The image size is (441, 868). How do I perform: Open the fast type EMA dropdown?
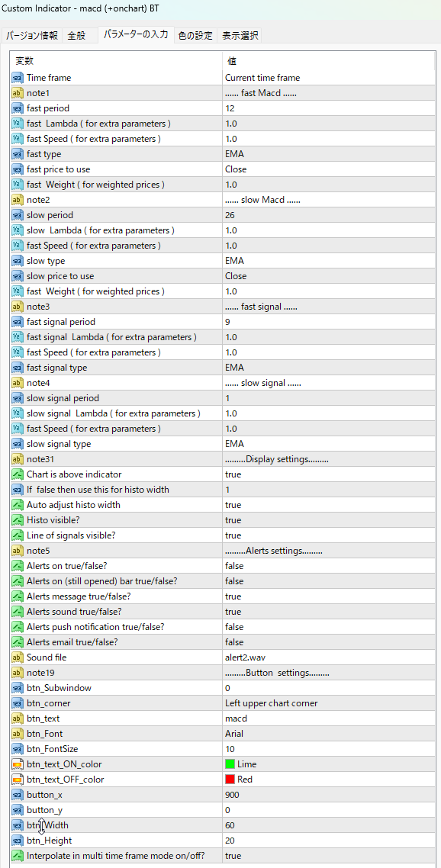click(329, 154)
